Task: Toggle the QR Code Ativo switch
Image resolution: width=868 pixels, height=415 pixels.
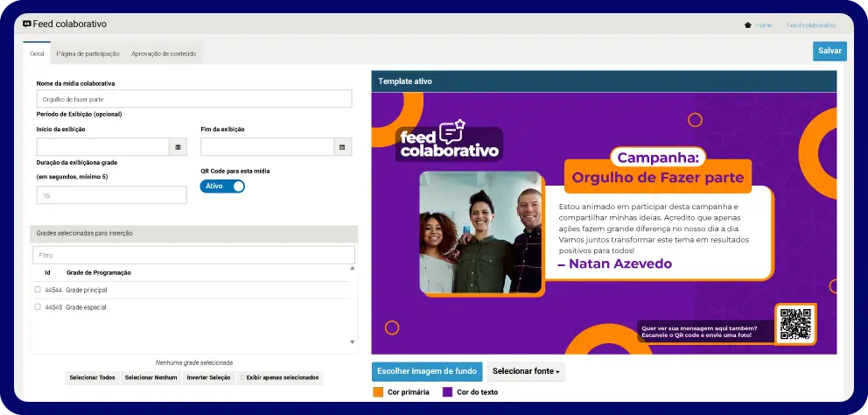Action: tap(222, 186)
